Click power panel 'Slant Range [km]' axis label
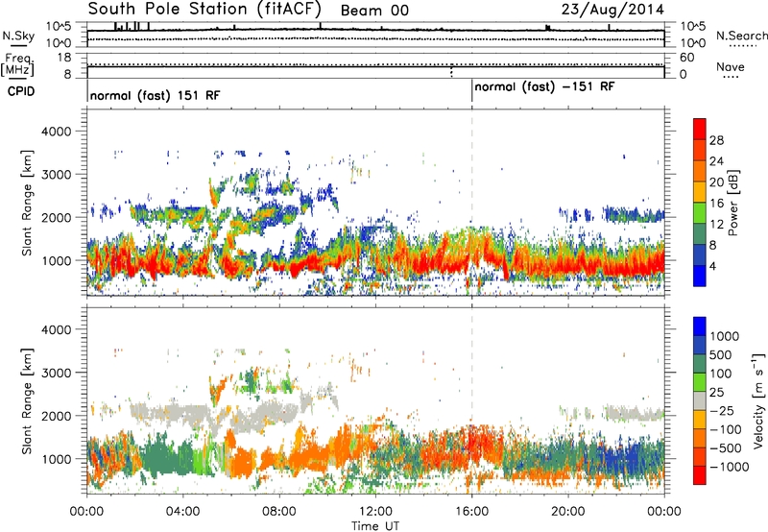Screen dimensions: 768x532 27,203
